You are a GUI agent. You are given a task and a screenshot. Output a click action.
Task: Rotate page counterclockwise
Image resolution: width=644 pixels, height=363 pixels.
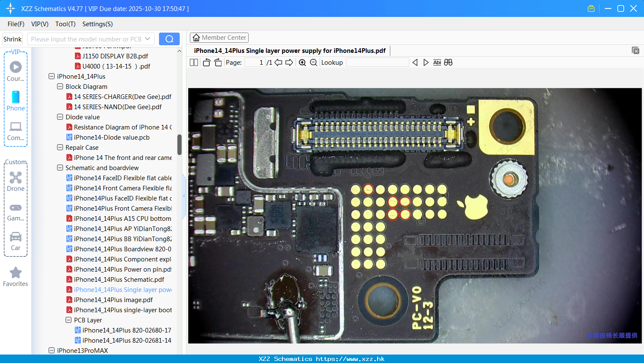point(206,62)
